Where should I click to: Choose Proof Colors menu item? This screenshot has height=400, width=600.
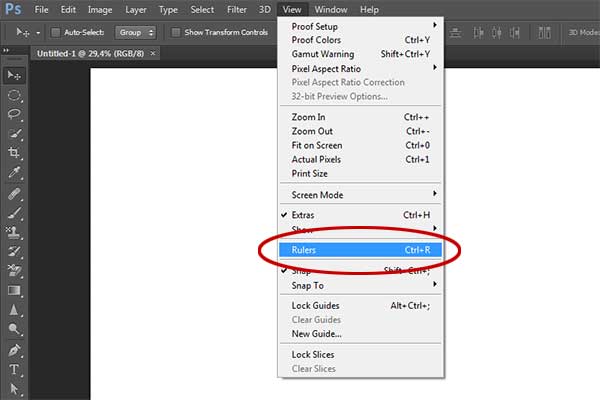[360, 40]
